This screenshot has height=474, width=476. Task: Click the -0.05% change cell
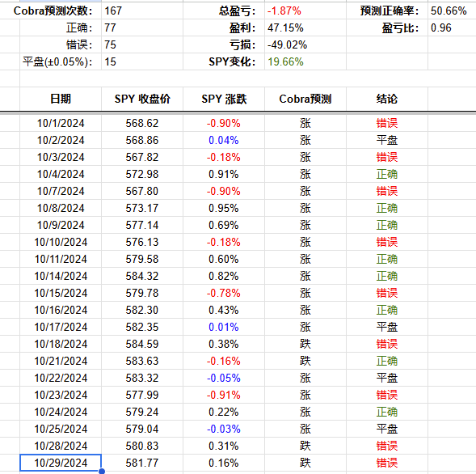(224, 379)
